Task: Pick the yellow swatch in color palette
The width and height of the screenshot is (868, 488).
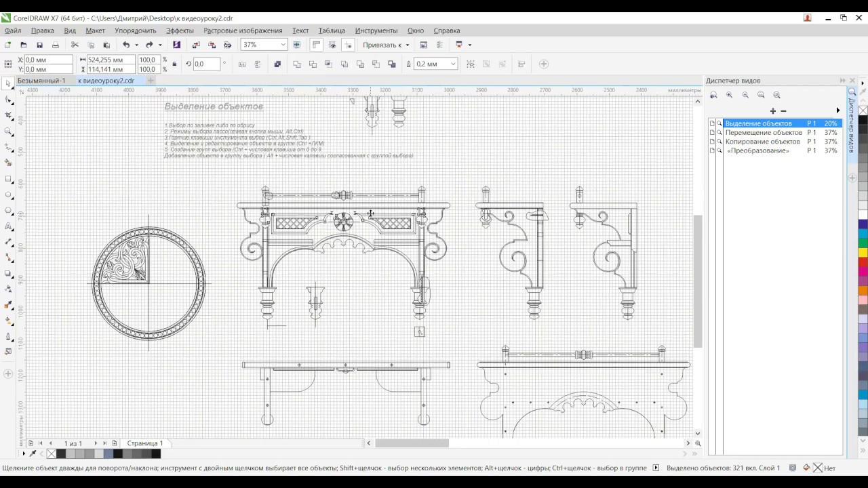Action: coord(863,253)
